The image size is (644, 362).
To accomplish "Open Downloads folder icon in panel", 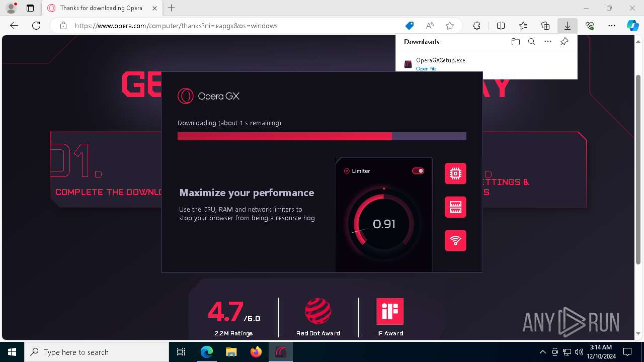I will pos(515,42).
